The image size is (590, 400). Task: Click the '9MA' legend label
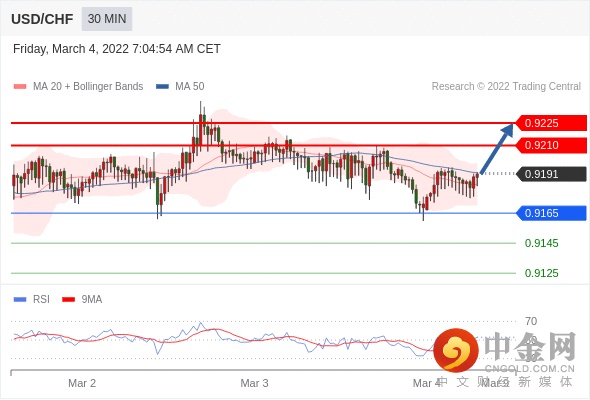tap(92, 300)
